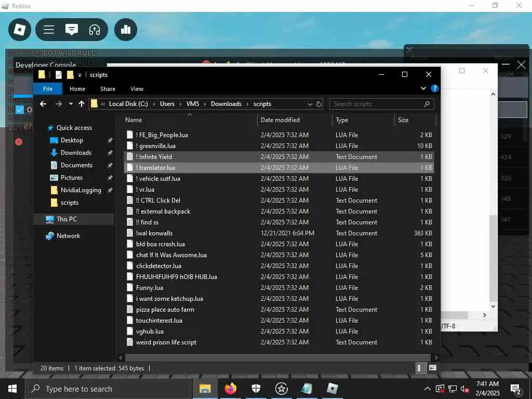Click the Roblox voice headset icon
The width and height of the screenshot is (532, 399).
tap(95, 30)
